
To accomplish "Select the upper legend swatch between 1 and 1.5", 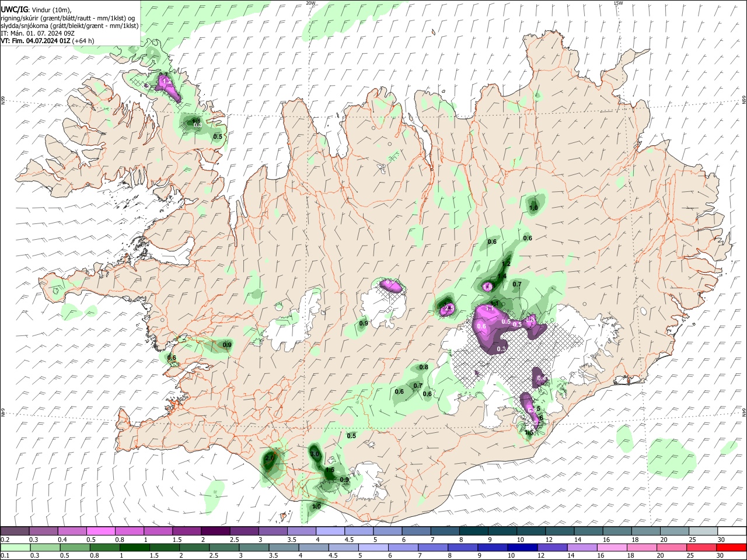I will [x=158, y=531].
